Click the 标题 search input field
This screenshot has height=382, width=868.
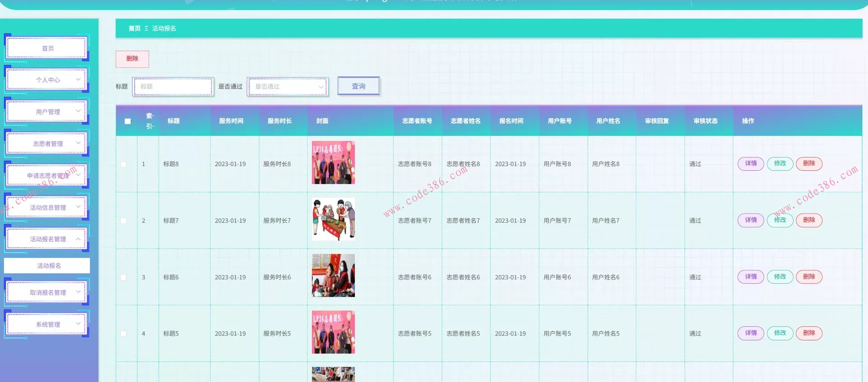point(173,86)
